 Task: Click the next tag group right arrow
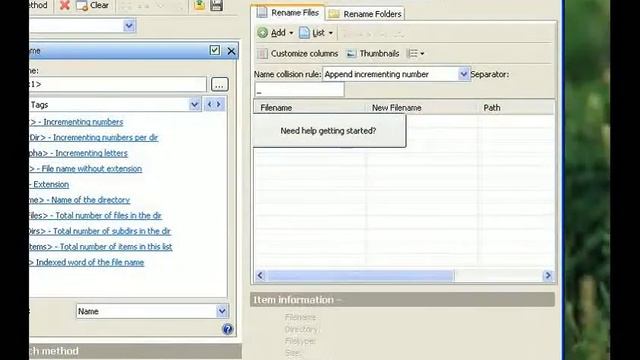(x=219, y=104)
